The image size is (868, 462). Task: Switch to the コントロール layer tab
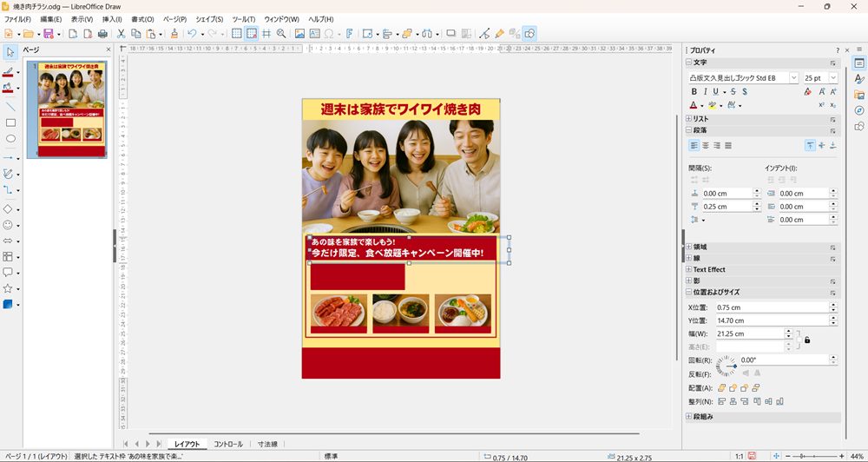click(x=228, y=445)
